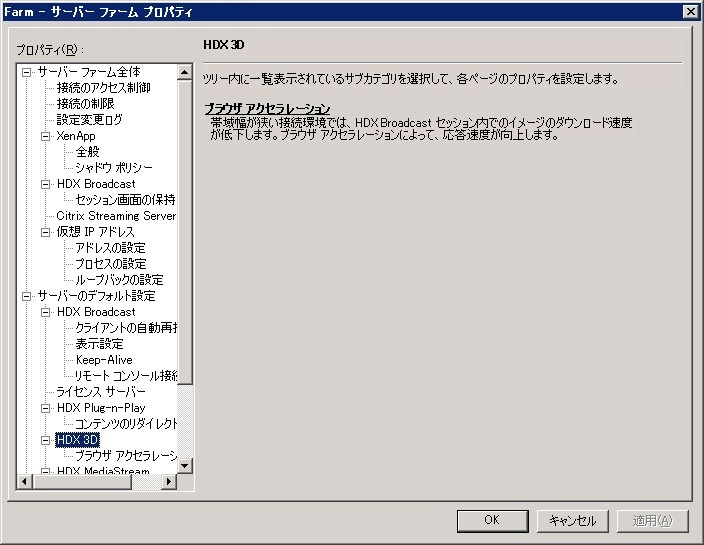Click the tree's scroll up arrow
The image size is (704, 545).
click(185, 72)
